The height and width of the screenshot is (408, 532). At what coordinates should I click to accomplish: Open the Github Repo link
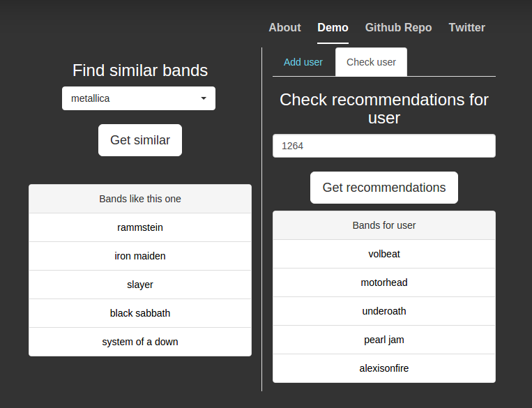coord(398,28)
